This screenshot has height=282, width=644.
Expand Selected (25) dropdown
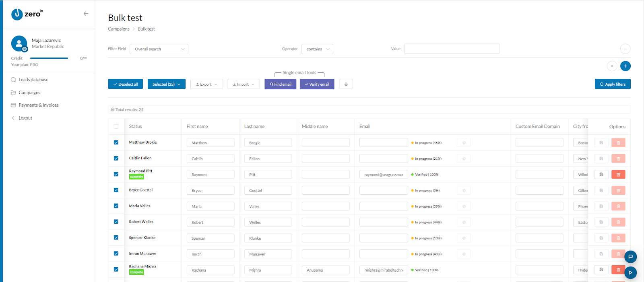click(167, 84)
